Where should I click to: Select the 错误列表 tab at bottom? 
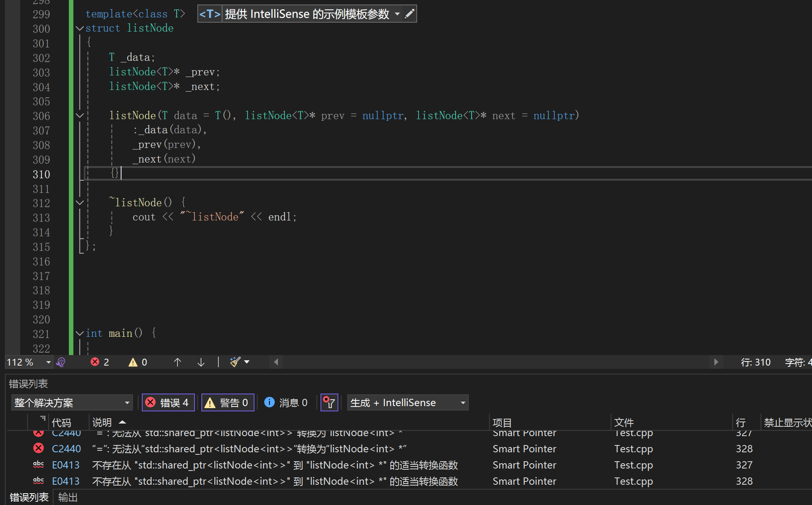point(29,497)
